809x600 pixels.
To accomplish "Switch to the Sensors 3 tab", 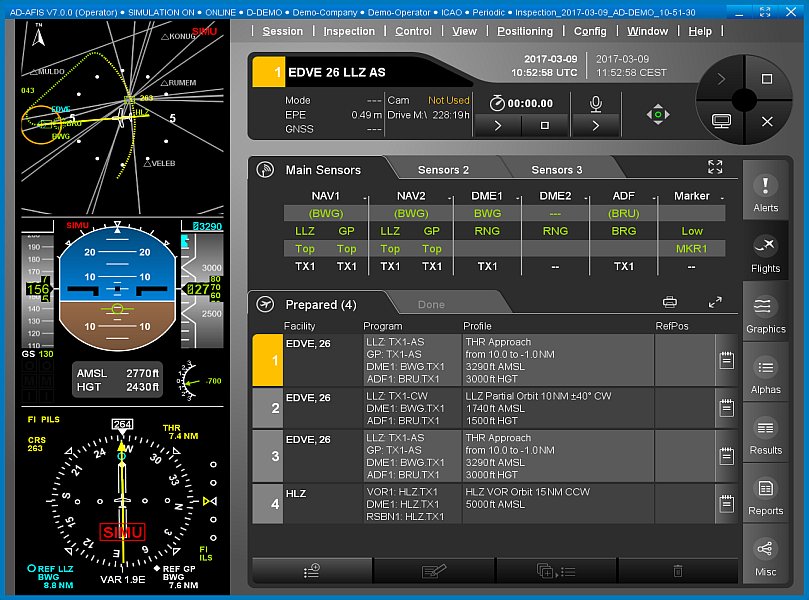I will (557, 170).
